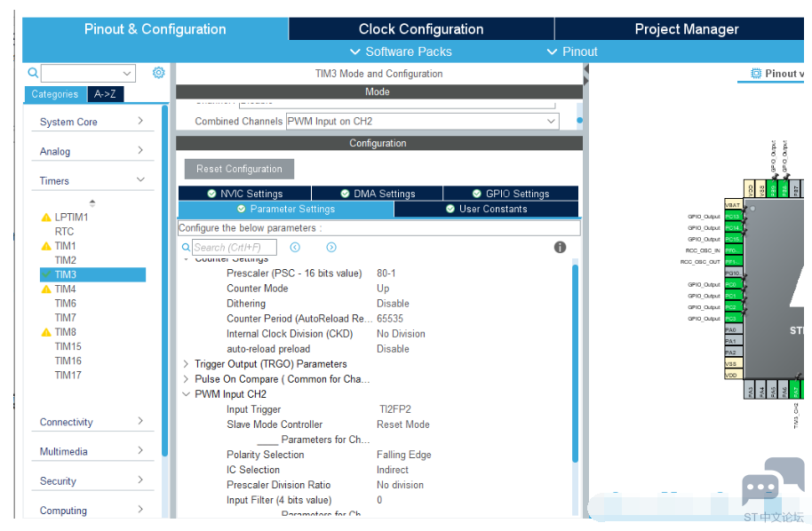Image resolution: width=812 pixels, height=531 pixels.
Task: Select TIM3 in the timers list
Action: click(x=92, y=274)
